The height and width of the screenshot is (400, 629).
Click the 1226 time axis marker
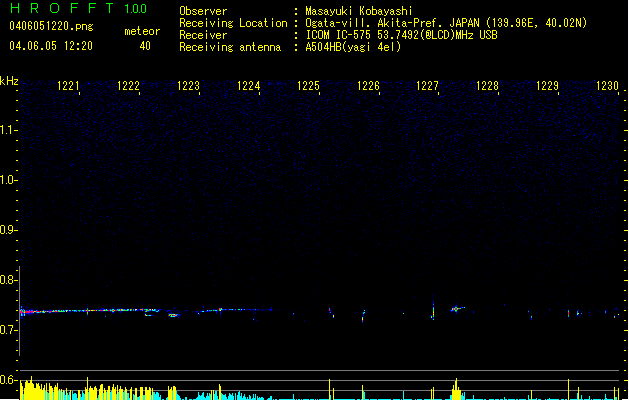(x=368, y=86)
